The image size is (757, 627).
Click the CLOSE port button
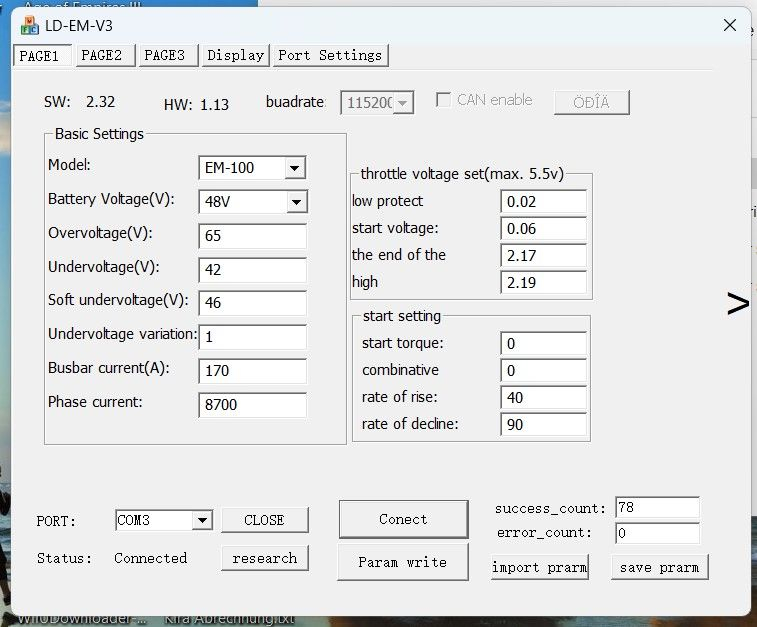[x=264, y=520]
